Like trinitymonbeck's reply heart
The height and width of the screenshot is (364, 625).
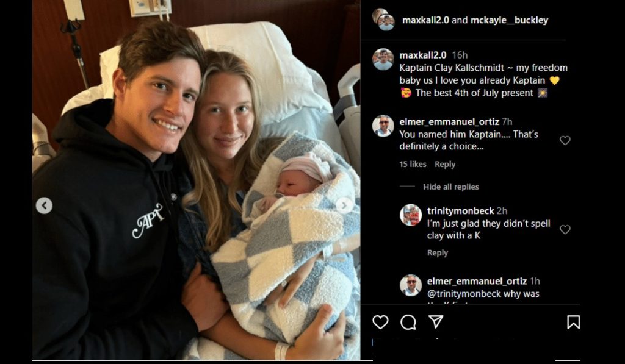(x=565, y=229)
